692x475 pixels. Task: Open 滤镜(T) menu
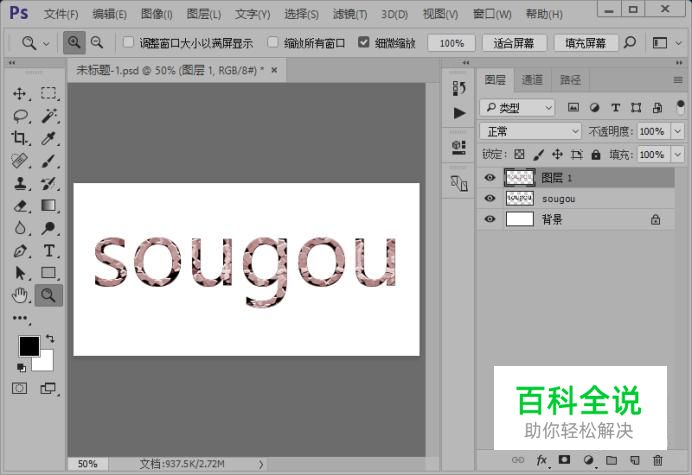pos(350,14)
